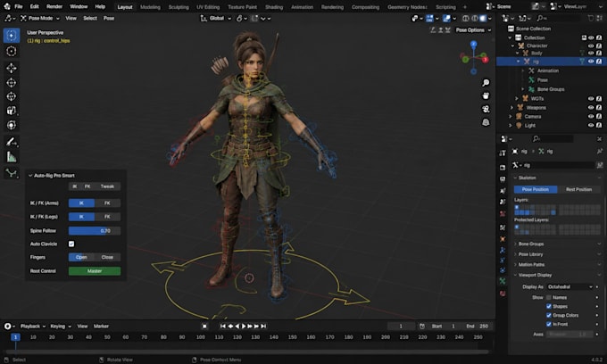
Task: Set Legs to FK mode
Action: pos(107,217)
